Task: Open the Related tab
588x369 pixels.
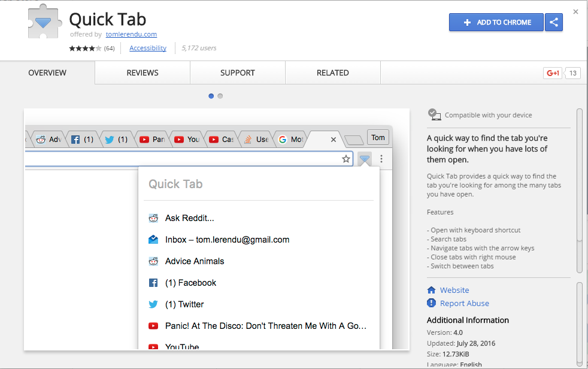Action: pos(333,72)
